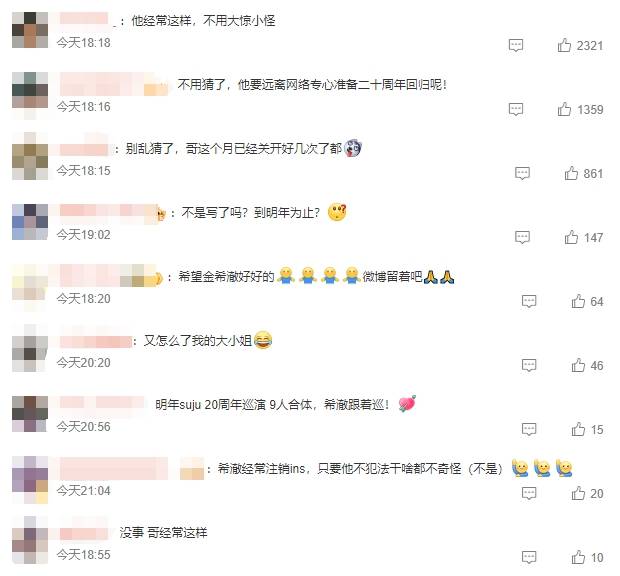Like the comment with 861 likes
This screenshot has height=576, width=620.
(571, 173)
